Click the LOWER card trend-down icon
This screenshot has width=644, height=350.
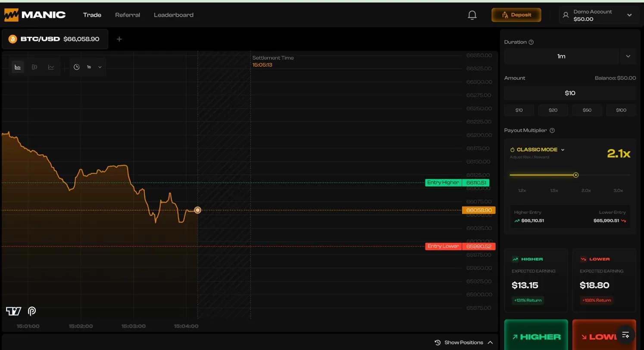coord(583,259)
